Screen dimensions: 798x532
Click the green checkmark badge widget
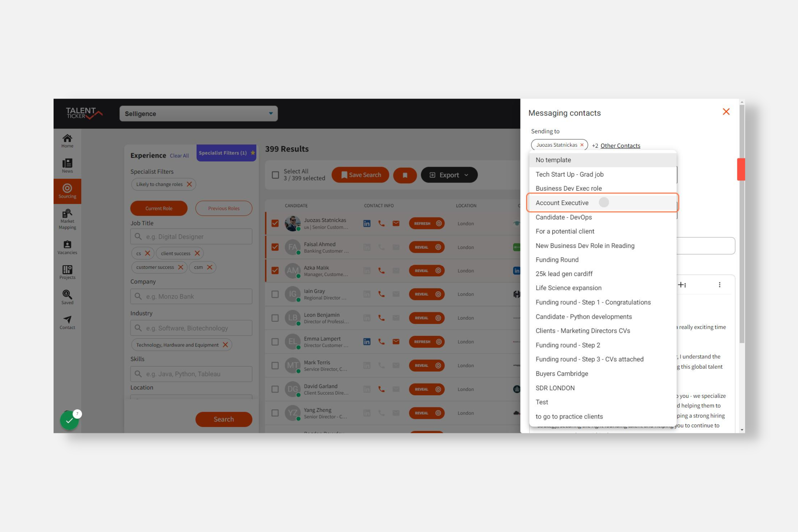pyautogui.click(x=69, y=420)
